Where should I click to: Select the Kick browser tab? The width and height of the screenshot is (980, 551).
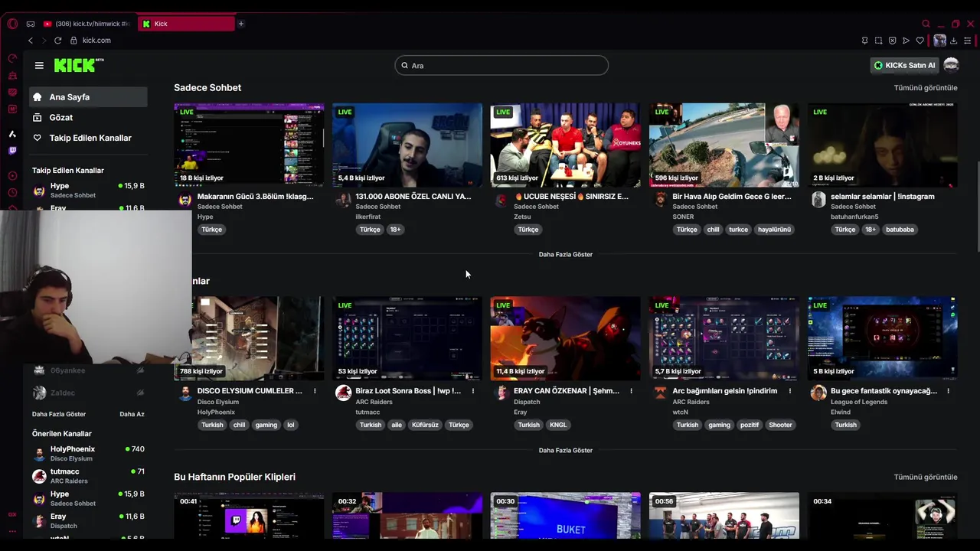[187, 24]
